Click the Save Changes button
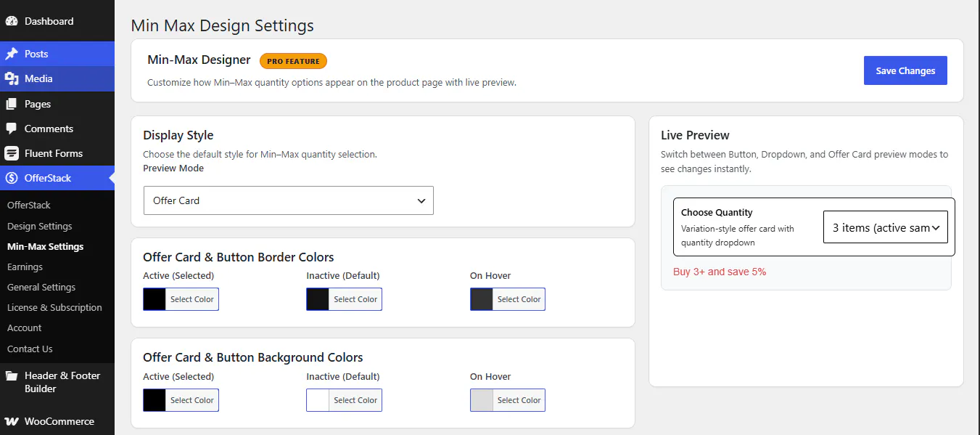The height and width of the screenshot is (435, 980). (x=905, y=70)
